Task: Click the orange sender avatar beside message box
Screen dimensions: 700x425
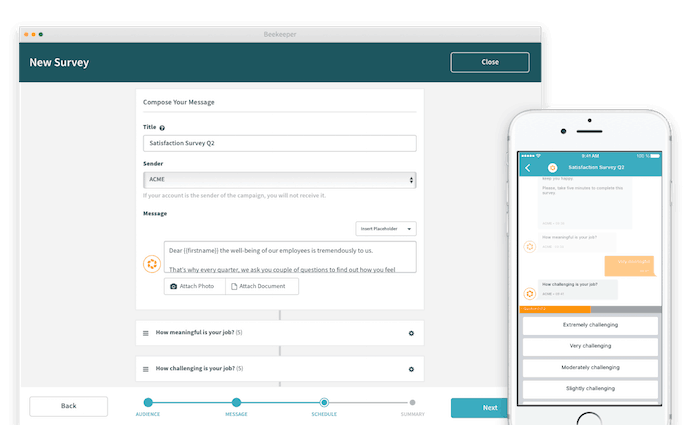Action: click(152, 264)
